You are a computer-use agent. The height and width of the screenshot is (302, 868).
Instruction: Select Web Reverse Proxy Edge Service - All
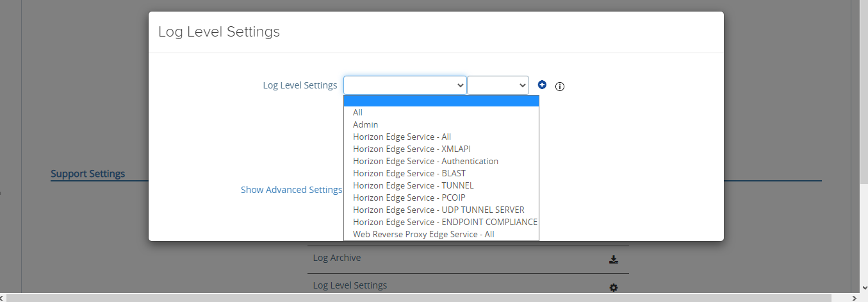point(441,234)
